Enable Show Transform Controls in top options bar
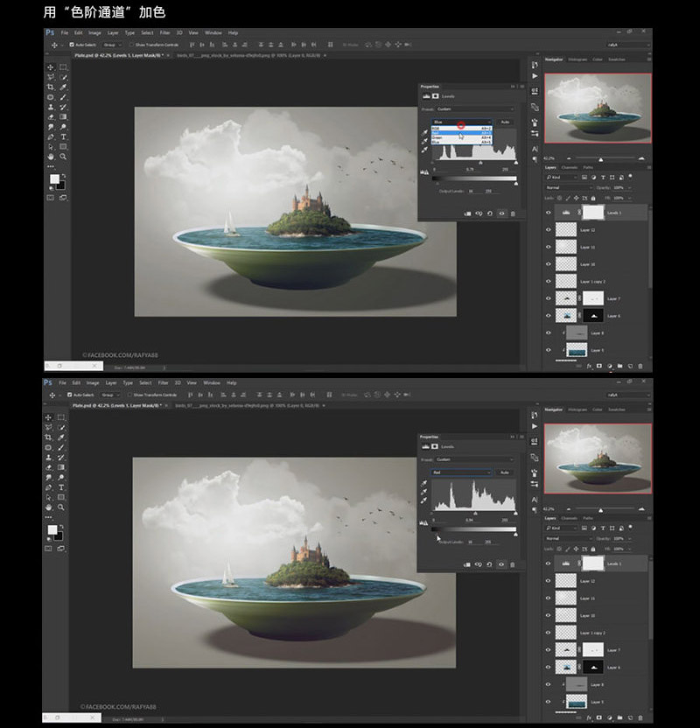 pyautogui.click(x=132, y=45)
